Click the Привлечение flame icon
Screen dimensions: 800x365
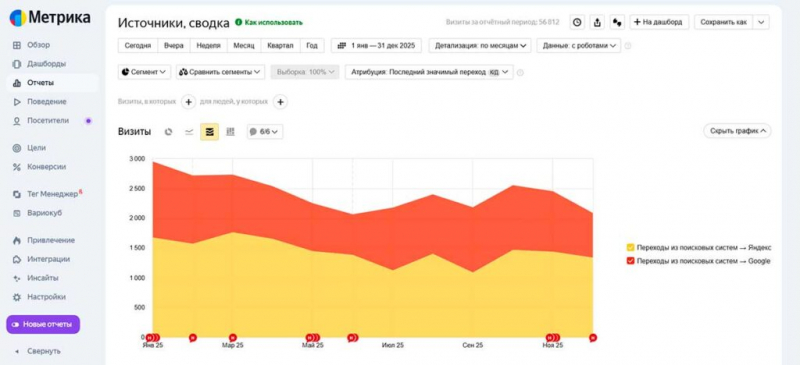point(17,240)
